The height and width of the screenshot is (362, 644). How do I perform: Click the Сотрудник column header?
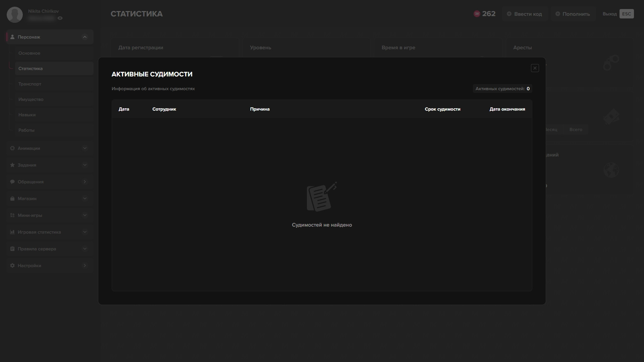pyautogui.click(x=164, y=109)
